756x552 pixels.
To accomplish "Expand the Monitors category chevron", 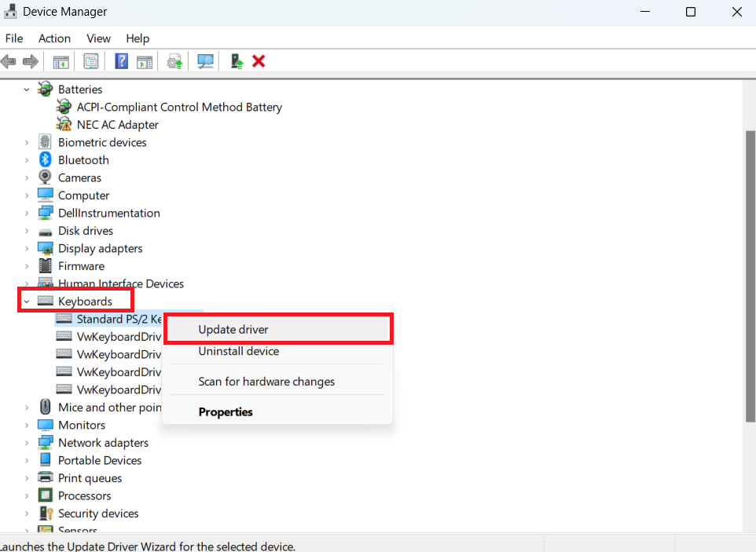I will coord(27,426).
